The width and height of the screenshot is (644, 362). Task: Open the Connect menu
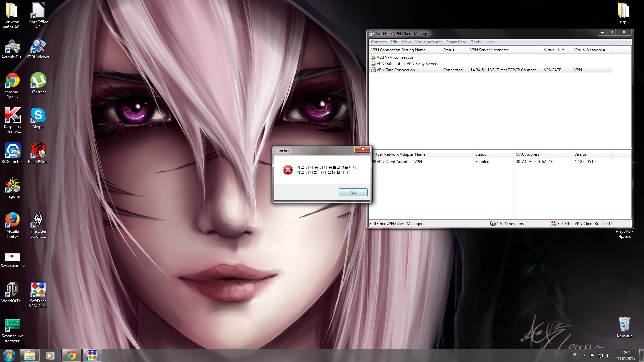(378, 42)
